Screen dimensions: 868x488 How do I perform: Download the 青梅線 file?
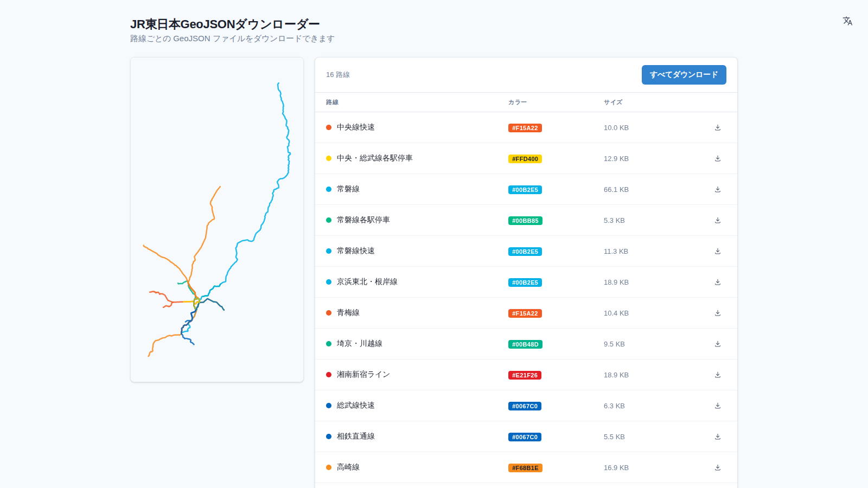(x=718, y=313)
